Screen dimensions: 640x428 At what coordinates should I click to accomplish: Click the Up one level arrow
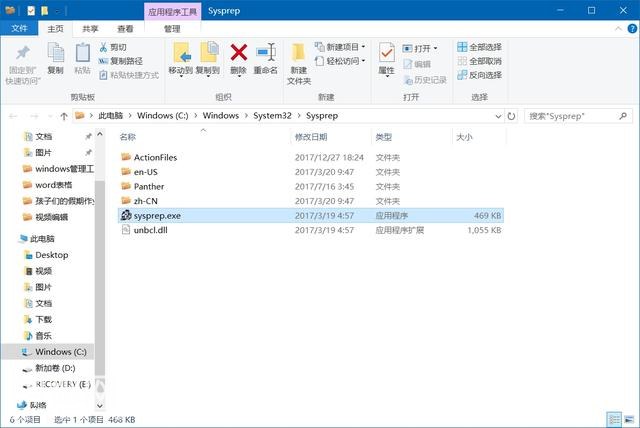pyautogui.click(x=64, y=116)
